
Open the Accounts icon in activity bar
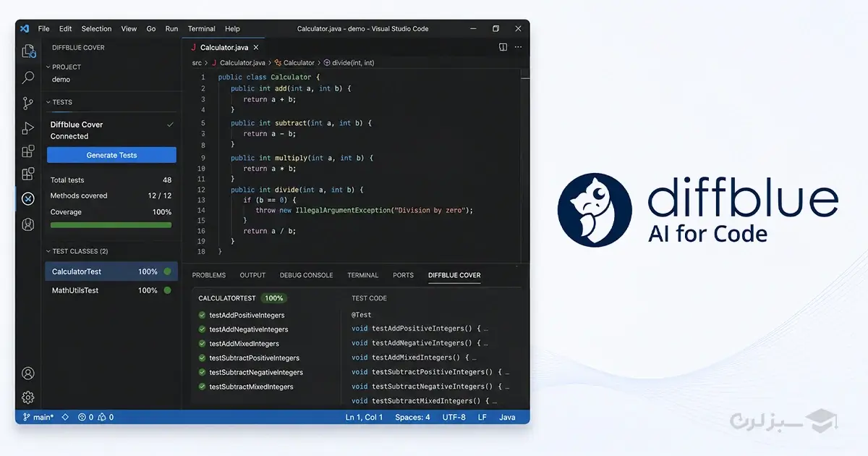point(28,373)
